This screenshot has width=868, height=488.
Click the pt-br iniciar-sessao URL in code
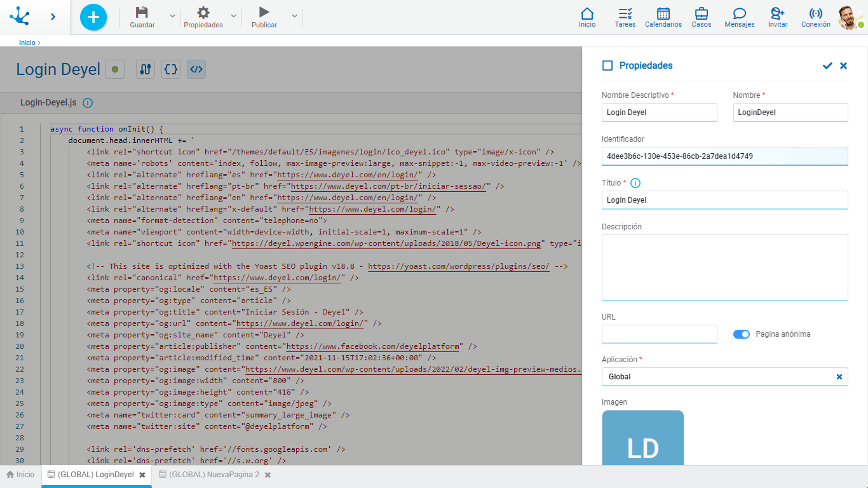tap(388, 186)
